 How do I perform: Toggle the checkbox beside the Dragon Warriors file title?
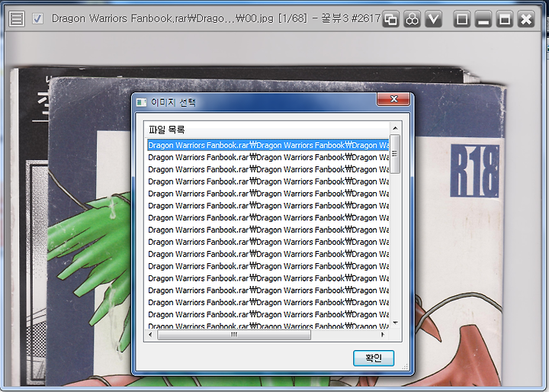[37, 18]
